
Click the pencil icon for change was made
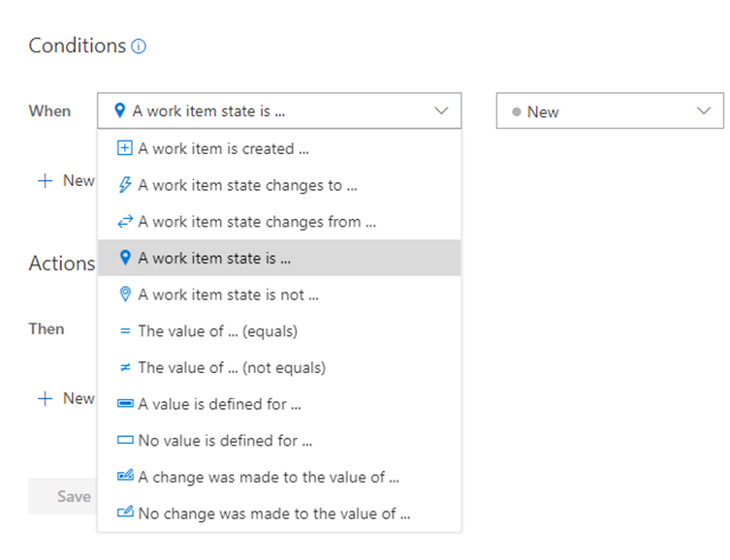[124, 477]
